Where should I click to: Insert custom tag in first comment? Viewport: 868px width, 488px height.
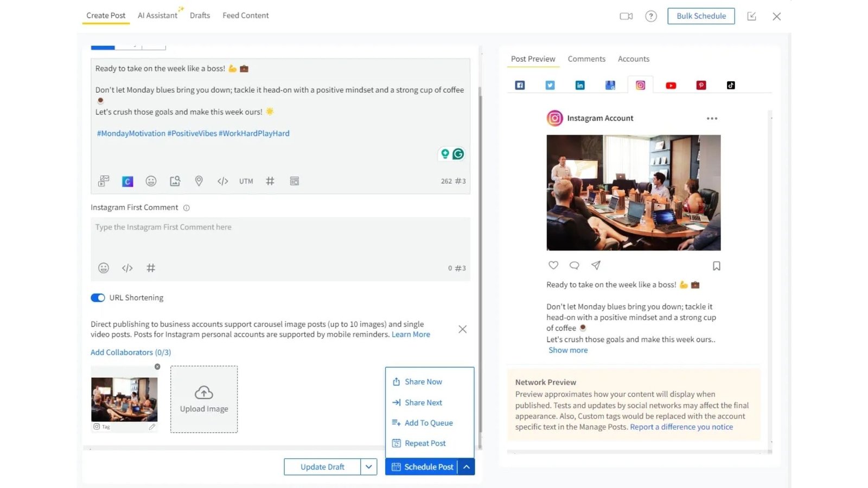pyautogui.click(x=127, y=268)
